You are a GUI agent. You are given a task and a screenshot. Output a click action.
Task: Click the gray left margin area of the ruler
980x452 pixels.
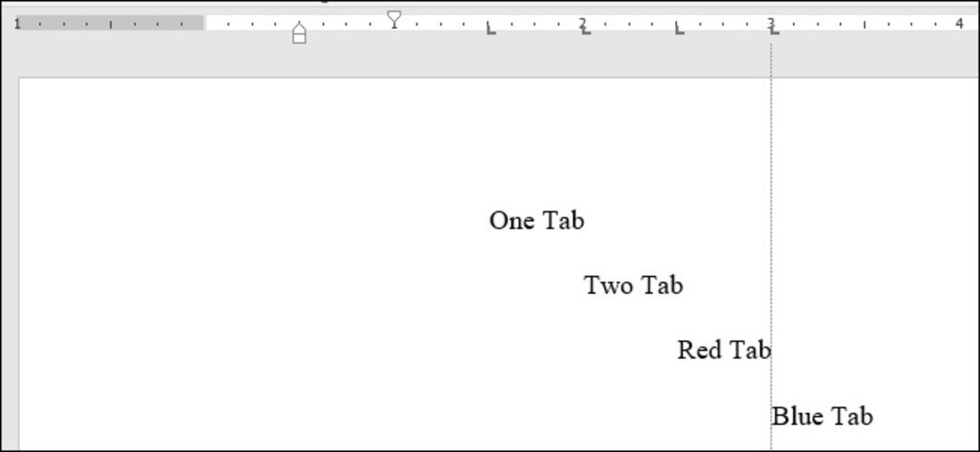(110, 23)
